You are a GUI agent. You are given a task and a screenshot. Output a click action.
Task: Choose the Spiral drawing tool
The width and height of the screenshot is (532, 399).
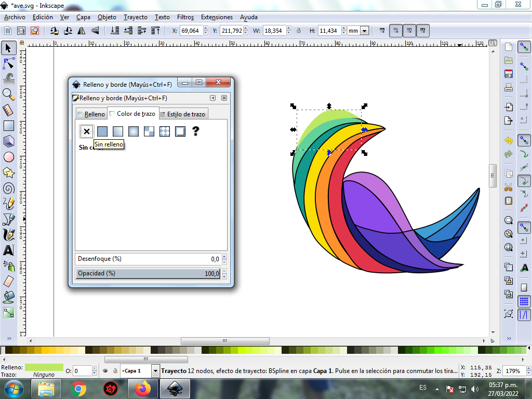9,188
